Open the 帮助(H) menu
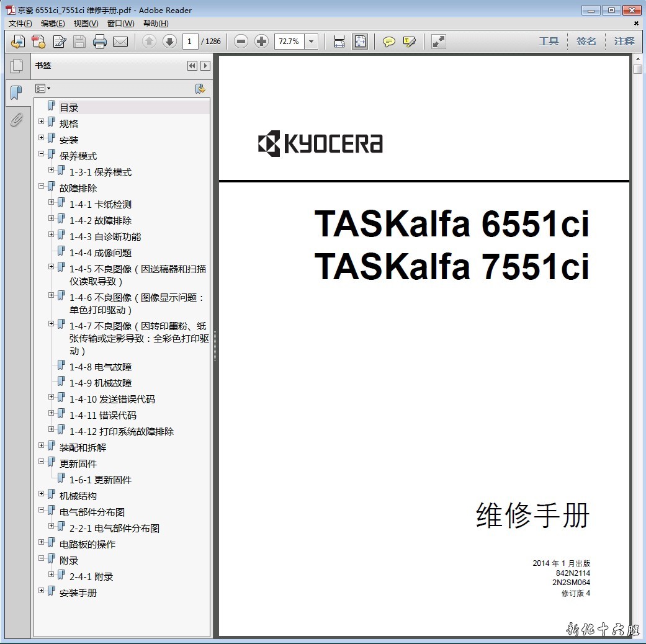This screenshot has width=646, height=644. 156,24
